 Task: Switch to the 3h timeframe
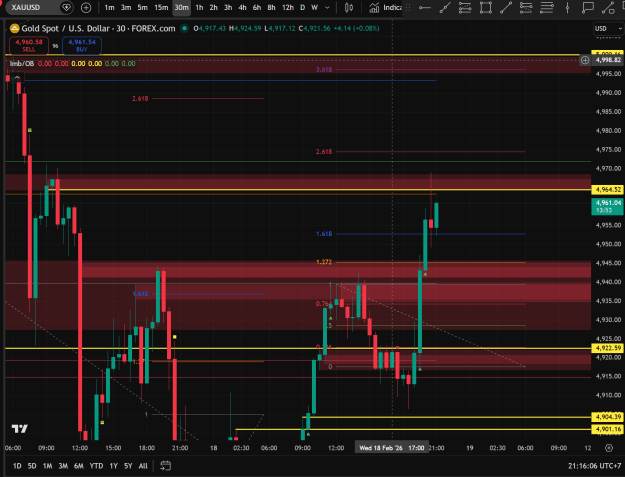click(x=228, y=8)
